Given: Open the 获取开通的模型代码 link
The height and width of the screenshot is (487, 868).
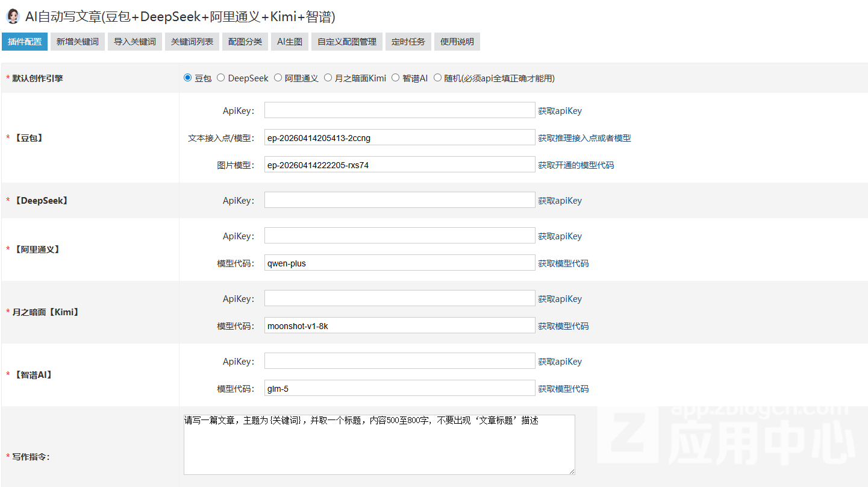Looking at the screenshot, I should coord(576,165).
